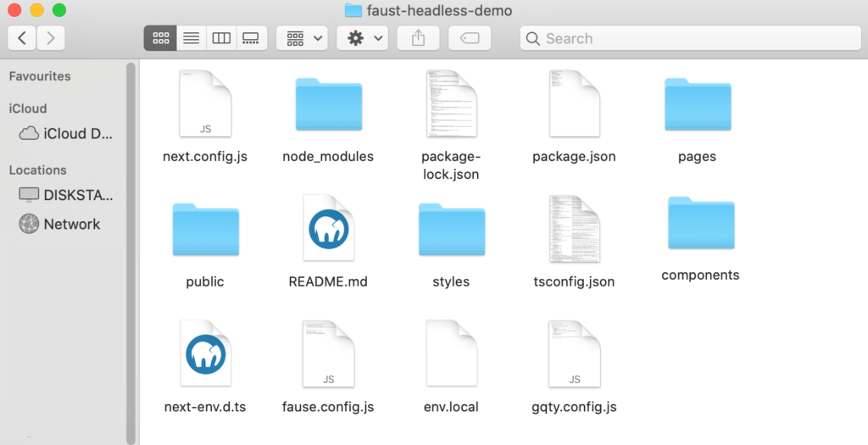This screenshot has width=868, height=445.
Task: Select the styles folder icon
Action: pyautogui.click(x=452, y=229)
